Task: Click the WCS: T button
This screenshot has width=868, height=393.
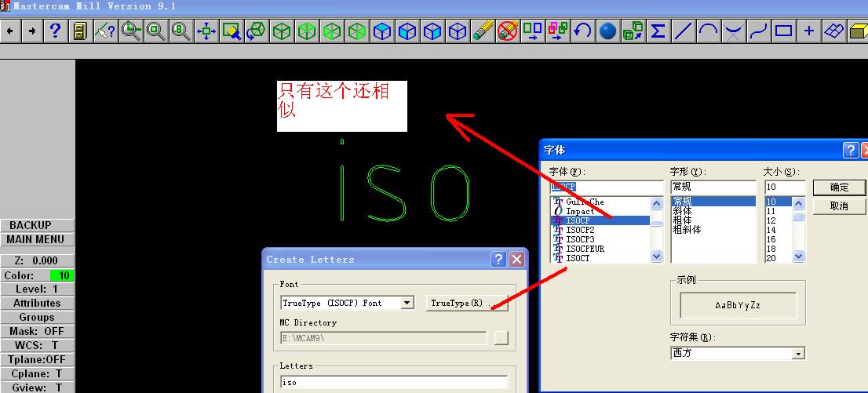Action: click(x=37, y=345)
